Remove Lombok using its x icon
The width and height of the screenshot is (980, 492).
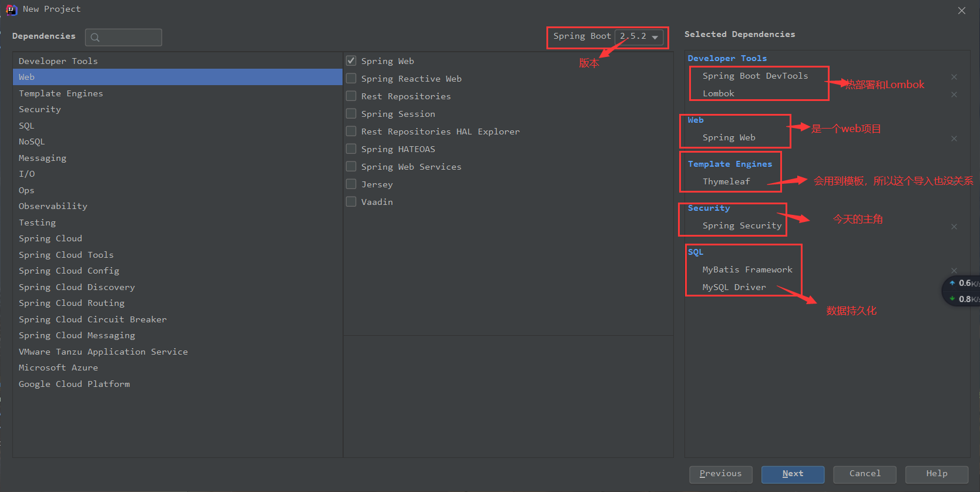pyautogui.click(x=954, y=95)
